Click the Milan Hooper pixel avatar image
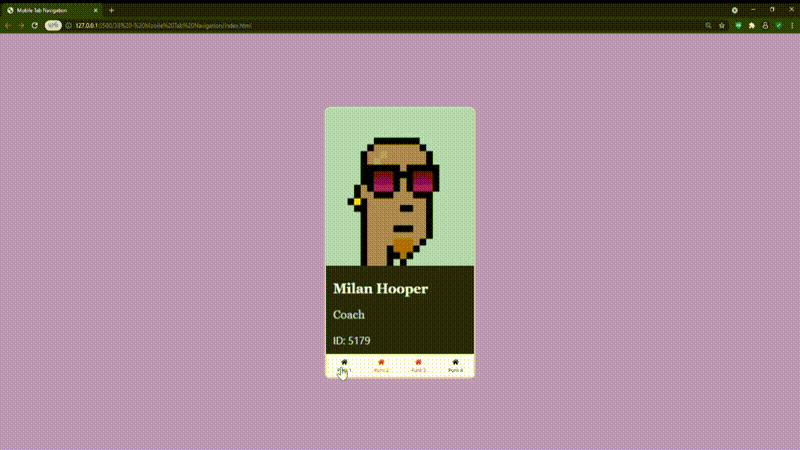 (x=400, y=187)
